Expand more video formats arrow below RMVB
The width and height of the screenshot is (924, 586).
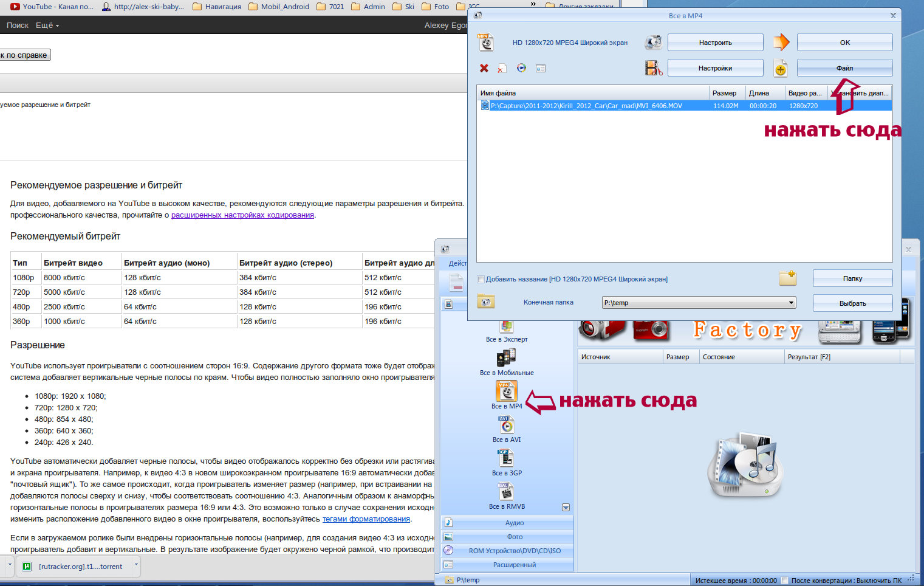[566, 507]
